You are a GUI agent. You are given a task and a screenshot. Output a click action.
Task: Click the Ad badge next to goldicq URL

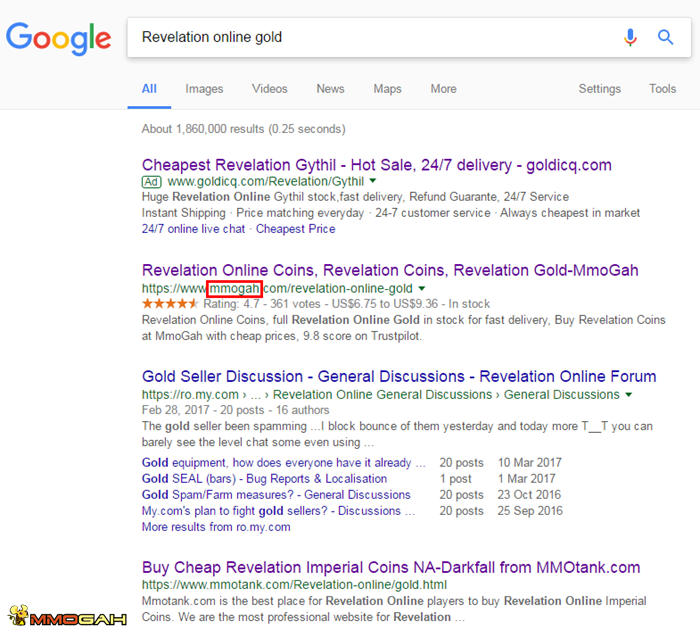pyautogui.click(x=151, y=182)
